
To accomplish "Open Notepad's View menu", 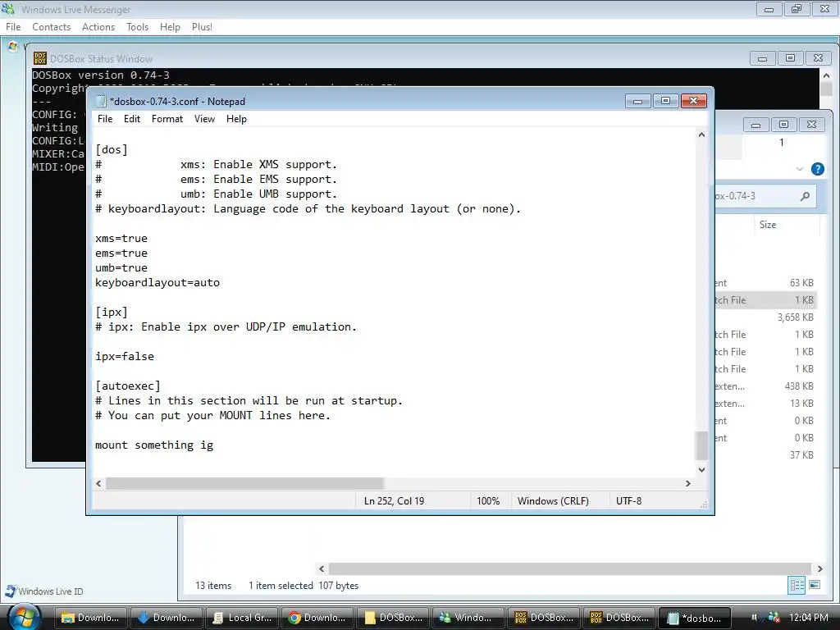I will pyautogui.click(x=204, y=119).
